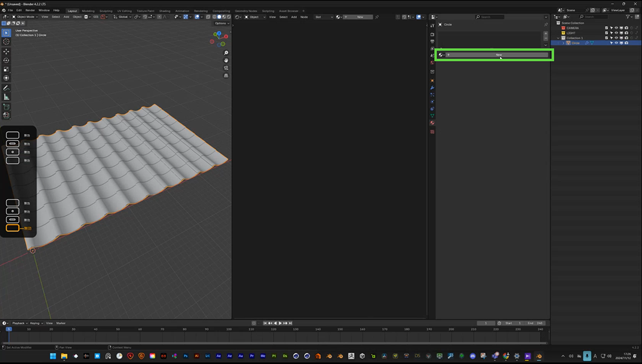Screen dimensions: 642x364
Task: Open Playback menu in timeline
Action: click(x=20, y=323)
